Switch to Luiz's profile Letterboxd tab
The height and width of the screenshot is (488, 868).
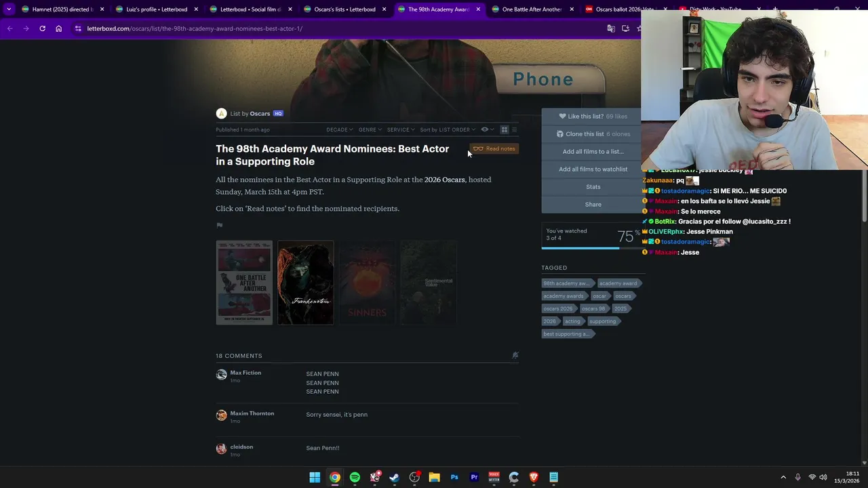(x=157, y=9)
